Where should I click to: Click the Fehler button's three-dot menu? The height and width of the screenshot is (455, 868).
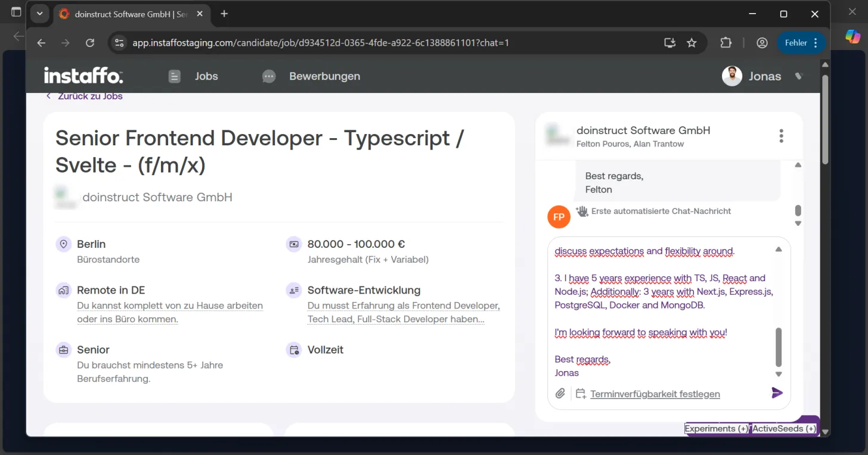(x=816, y=43)
